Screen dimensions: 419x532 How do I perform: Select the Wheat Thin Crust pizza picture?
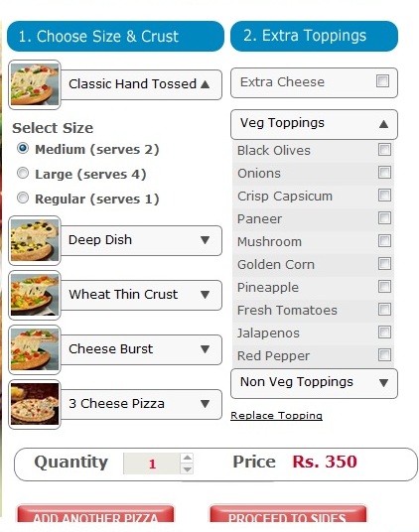35,295
